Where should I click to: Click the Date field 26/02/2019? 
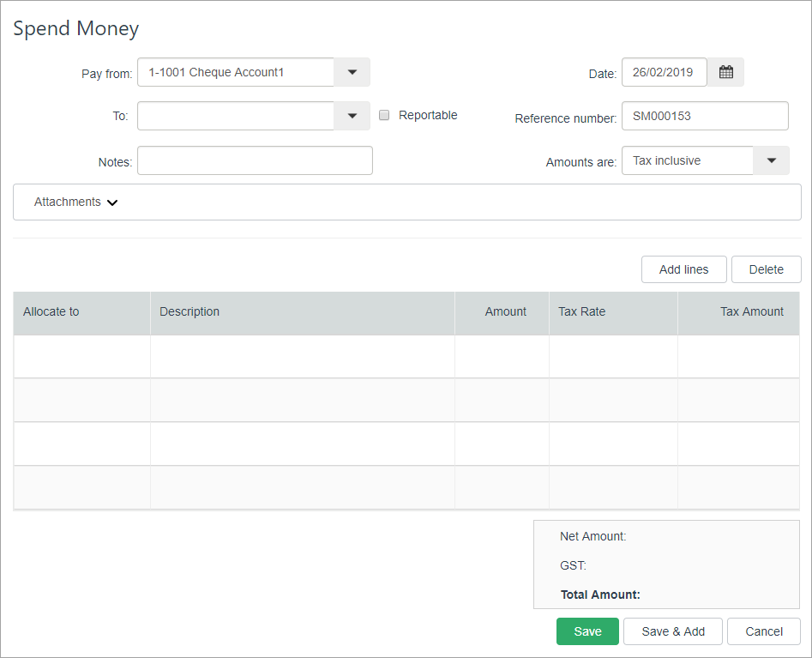665,72
